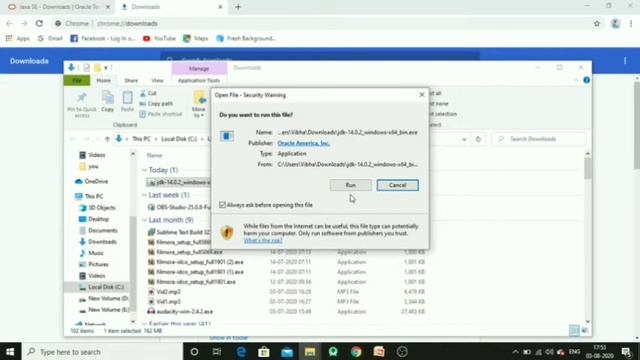The height and width of the screenshot is (360, 640).
Task: Click the Paste icon in the ribbon
Action: pyautogui.click(x=127, y=102)
